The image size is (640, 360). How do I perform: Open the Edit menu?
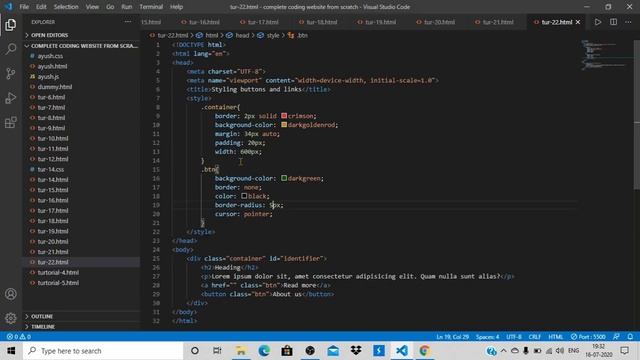pos(41,7)
